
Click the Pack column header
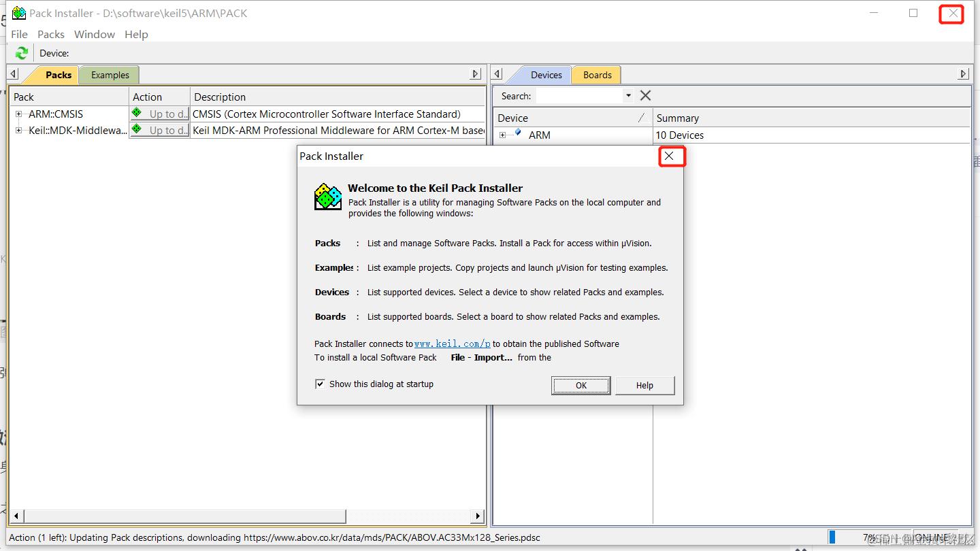(69, 97)
